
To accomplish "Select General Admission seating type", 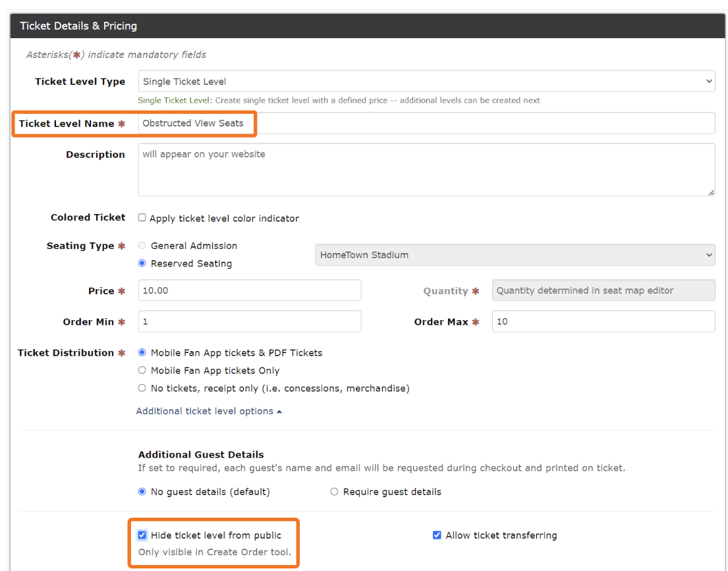I will [142, 246].
